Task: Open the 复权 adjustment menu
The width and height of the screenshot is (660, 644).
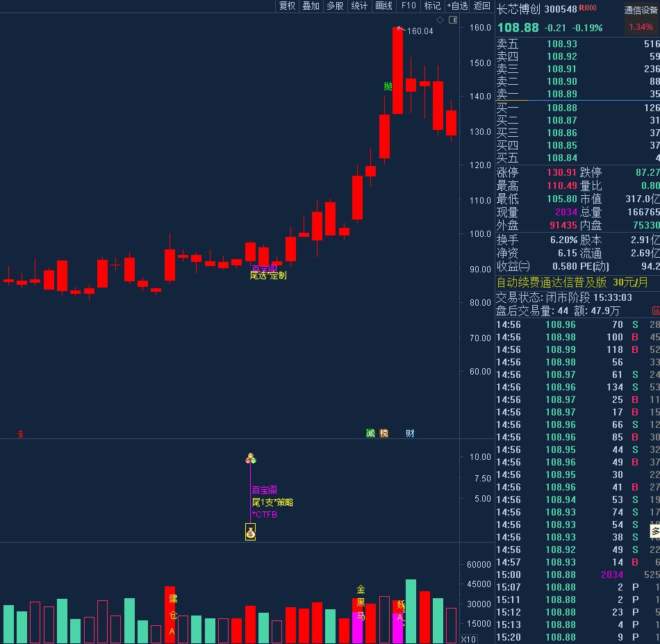Action: 287,6
